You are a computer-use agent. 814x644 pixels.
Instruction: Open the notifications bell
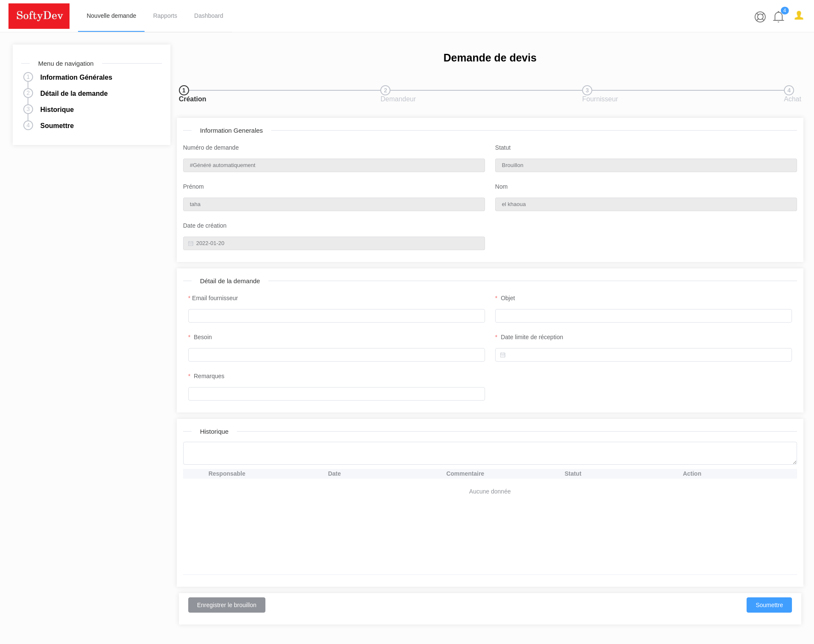tap(778, 17)
